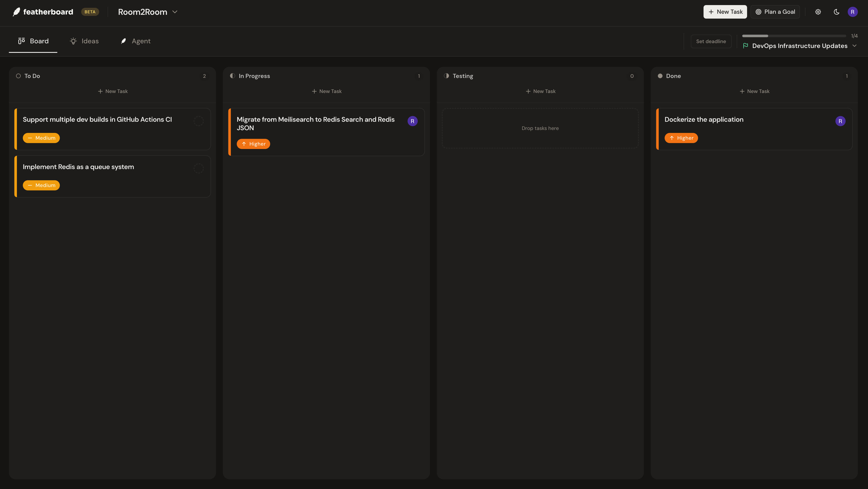The height and width of the screenshot is (489, 868).
Task: Click the In Progress half-circle status icon
Action: (233, 76)
